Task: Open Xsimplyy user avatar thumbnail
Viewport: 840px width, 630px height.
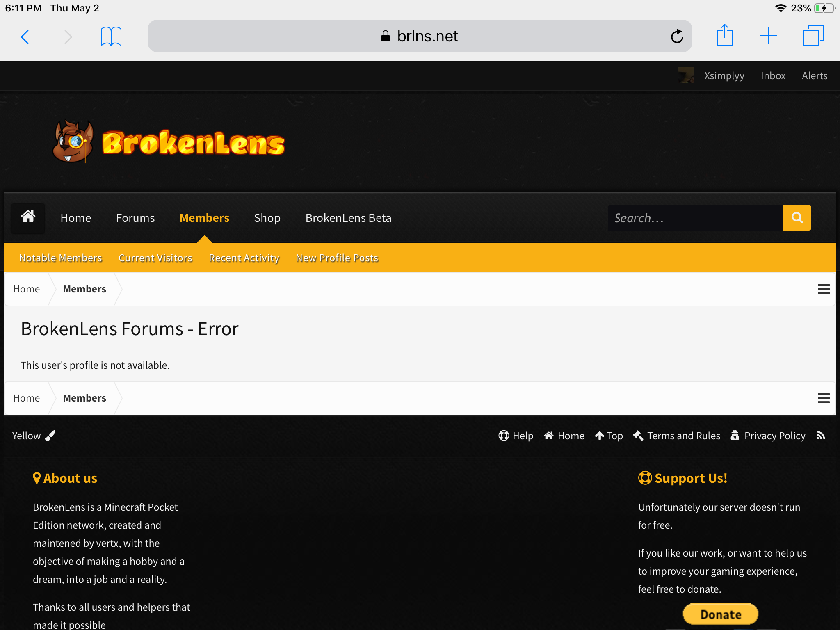Action: click(x=686, y=75)
